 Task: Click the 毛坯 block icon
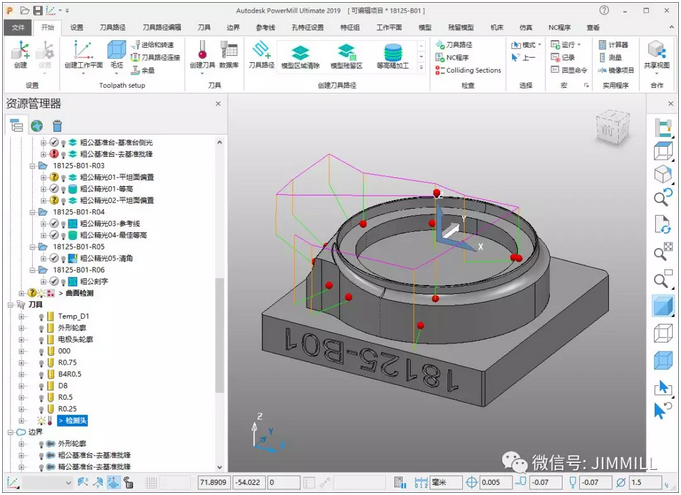116,54
